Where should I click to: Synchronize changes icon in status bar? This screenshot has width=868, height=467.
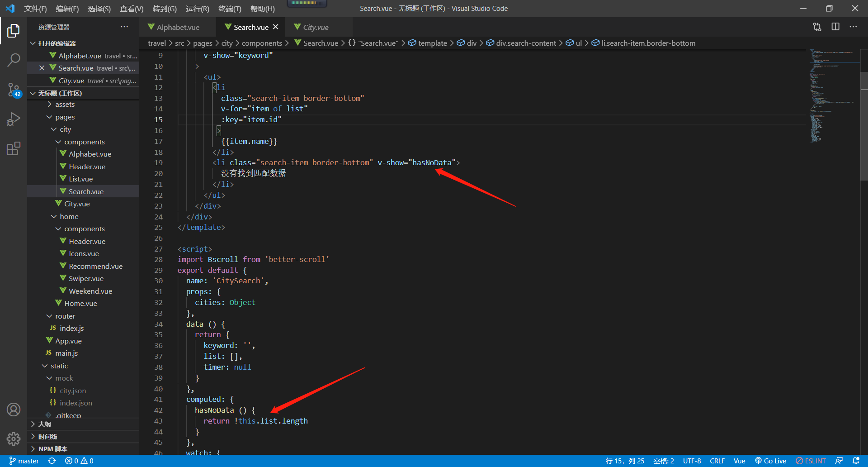(52, 461)
